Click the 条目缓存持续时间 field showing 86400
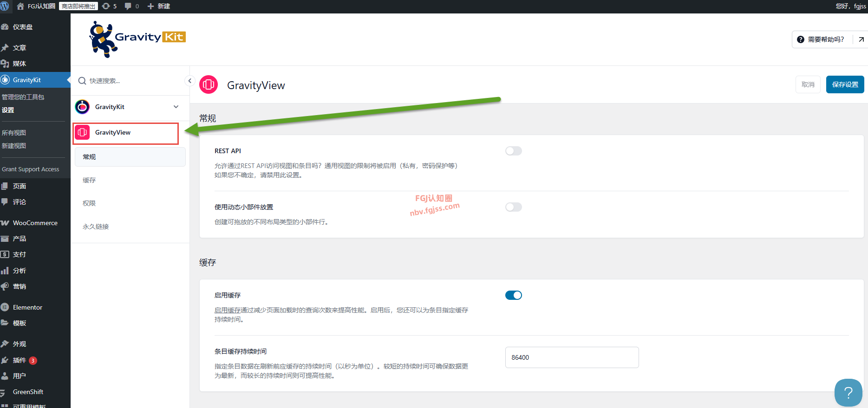This screenshot has width=868, height=408. point(572,357)
